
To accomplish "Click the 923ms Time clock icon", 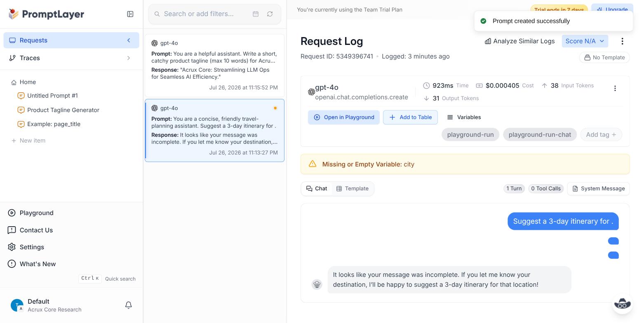I will tap(426, 86).
